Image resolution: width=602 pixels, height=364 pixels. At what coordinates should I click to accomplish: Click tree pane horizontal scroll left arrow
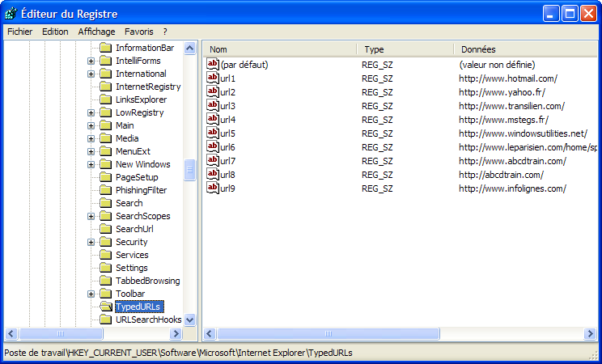[11, 333]
